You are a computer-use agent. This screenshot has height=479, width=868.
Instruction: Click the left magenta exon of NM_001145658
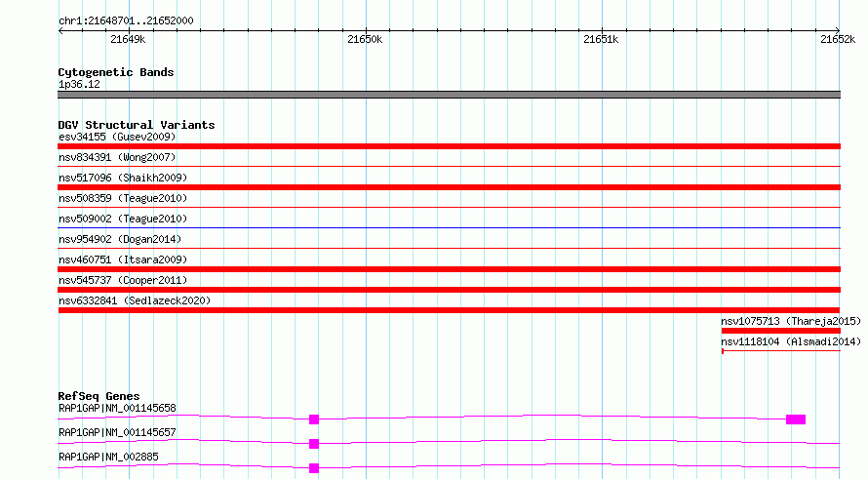(314, 419)
